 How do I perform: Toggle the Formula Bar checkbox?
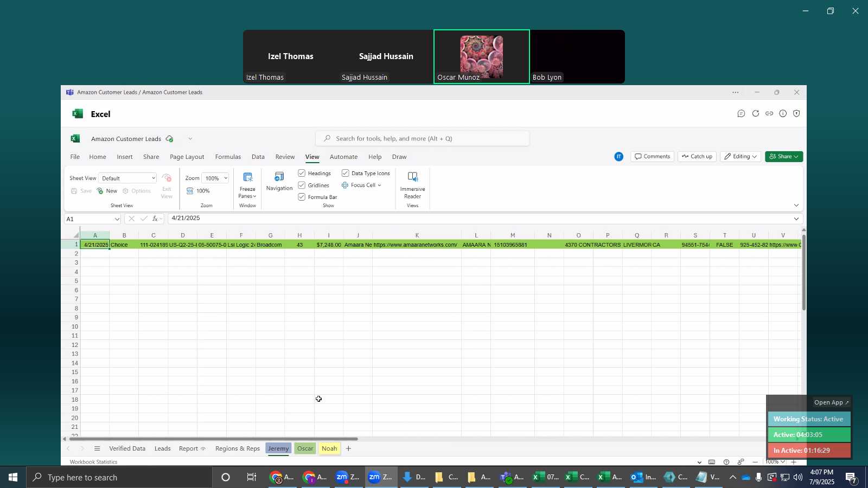click(x=302, y=197)
